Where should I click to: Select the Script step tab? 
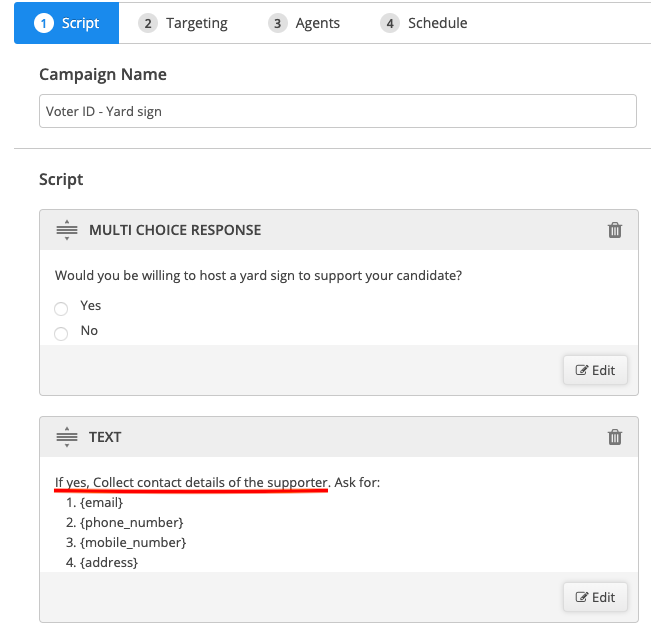point(66,23)
